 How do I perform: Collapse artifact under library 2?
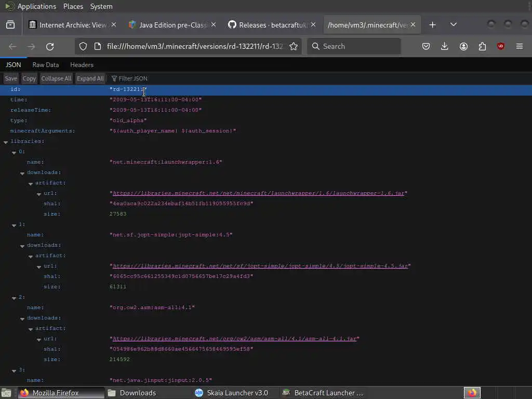(x=31, y=329)
